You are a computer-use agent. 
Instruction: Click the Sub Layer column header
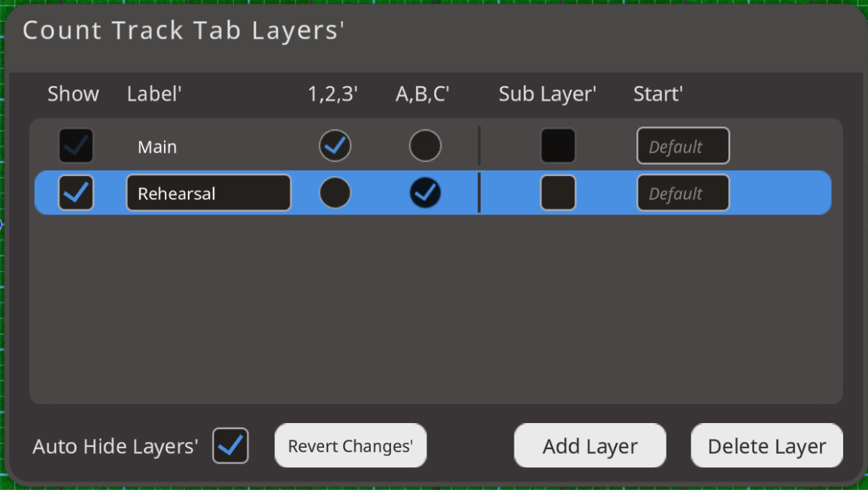pyautogui.click(x=547, y=94)
